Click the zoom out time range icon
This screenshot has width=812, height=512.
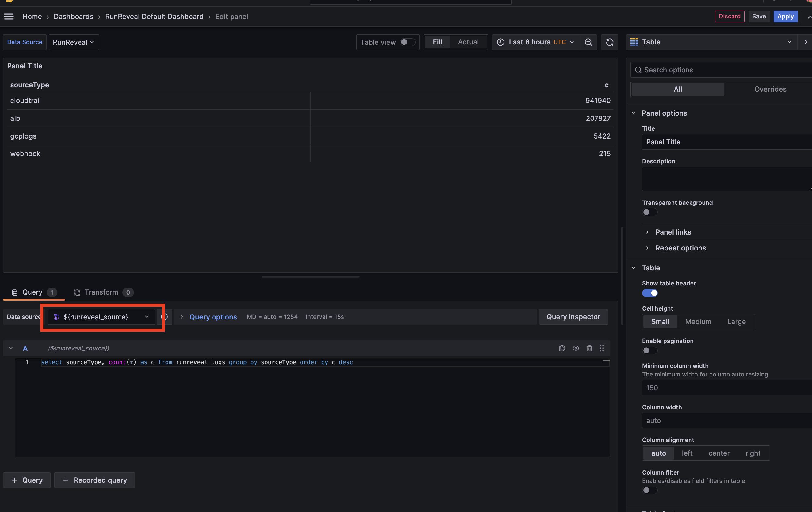coord(588,42)
